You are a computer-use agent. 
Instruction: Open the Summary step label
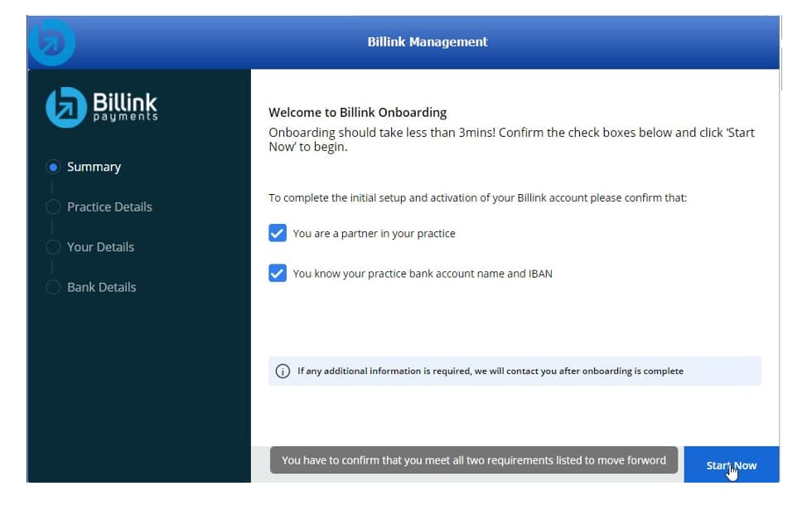pyautogui.click(x=94, y=167)
